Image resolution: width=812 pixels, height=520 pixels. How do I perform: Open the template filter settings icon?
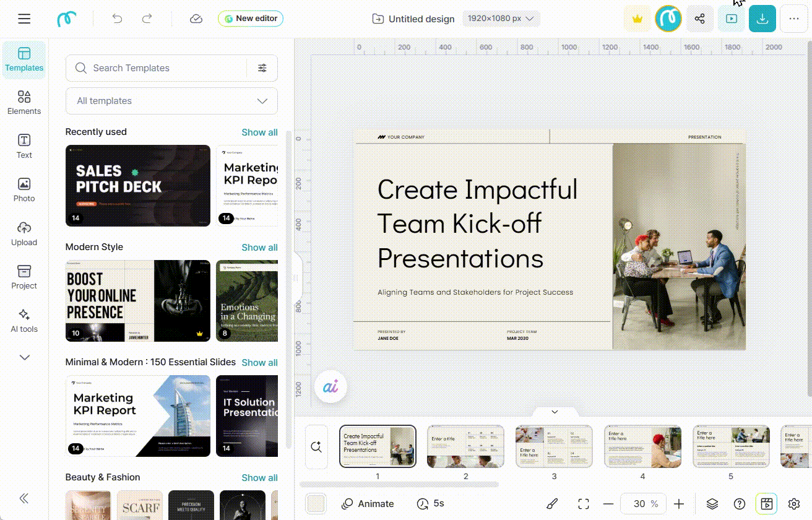262,68
